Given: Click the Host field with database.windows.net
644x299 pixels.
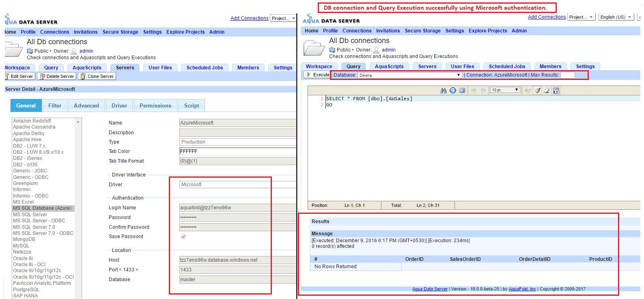Looking at the screenshot, I should tap(238, 260).
